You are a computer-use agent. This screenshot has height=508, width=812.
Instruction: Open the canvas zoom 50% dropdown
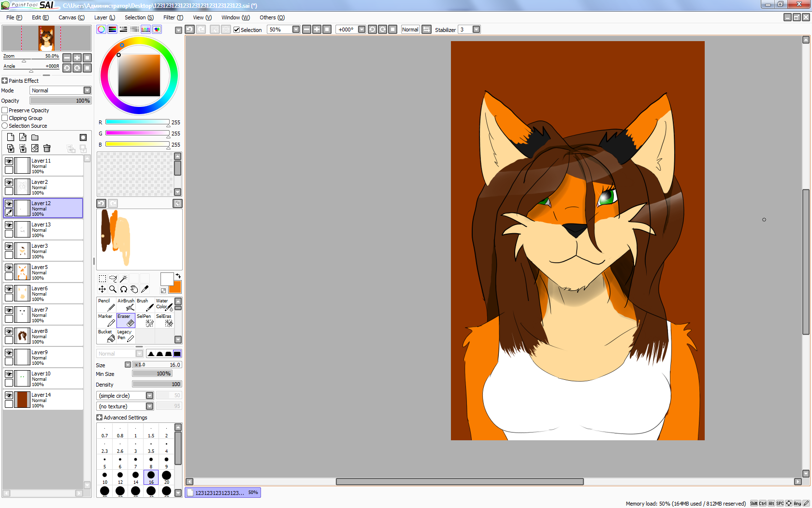pyautogui.click(x=296, y=30)
